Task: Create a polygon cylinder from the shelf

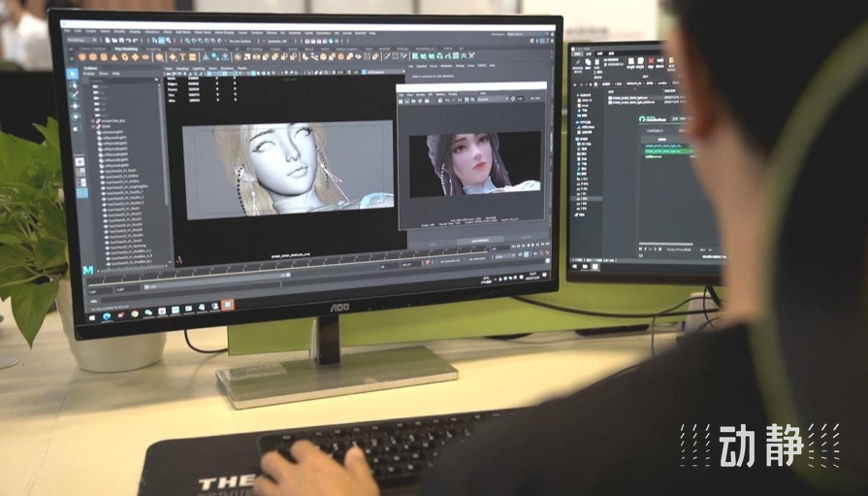Action: [104, 57]
